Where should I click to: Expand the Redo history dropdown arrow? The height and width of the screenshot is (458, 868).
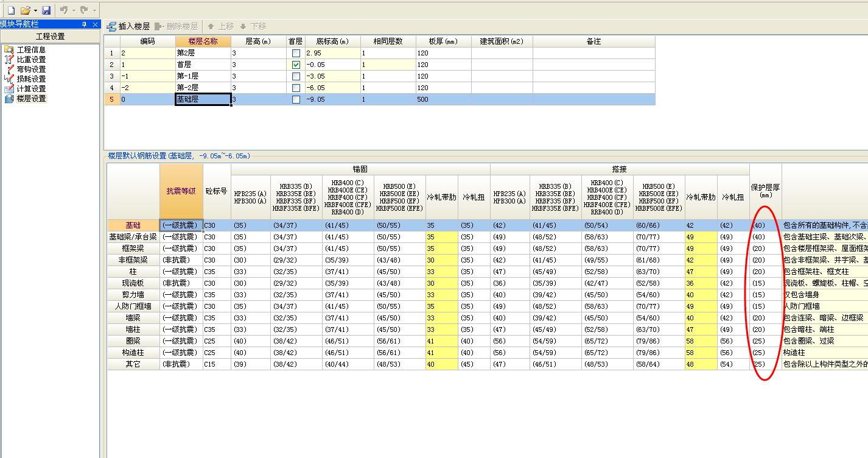94,10
